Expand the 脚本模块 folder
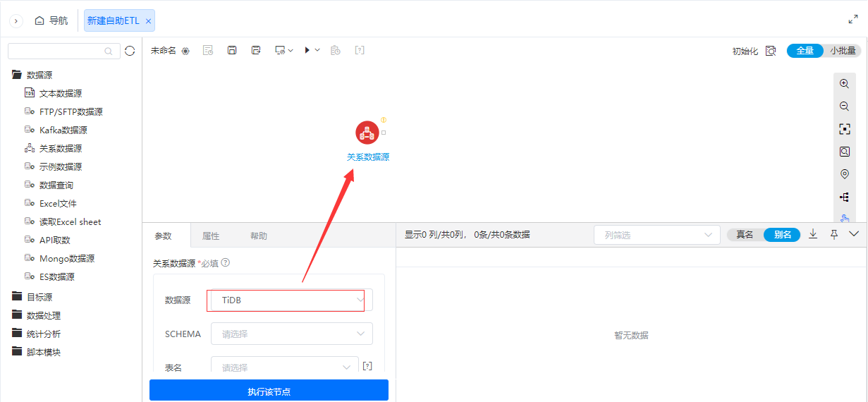The height and width of the screenshot is (402, 868). [x=36, y=352]
